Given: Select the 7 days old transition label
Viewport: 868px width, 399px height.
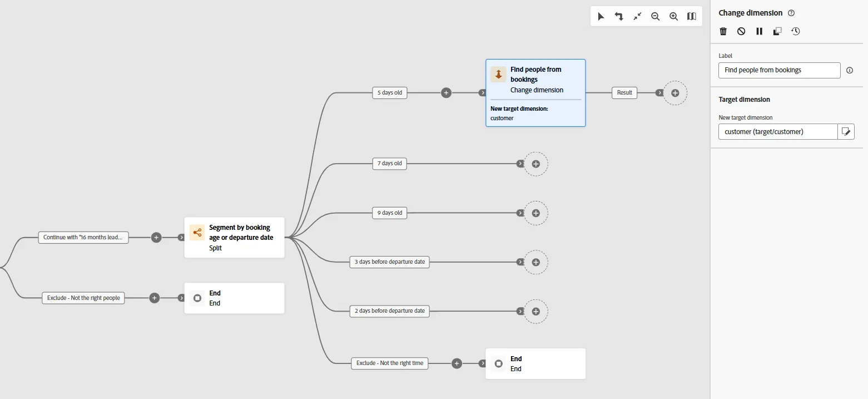Looking at the screenshot, I should (x=390, y=164).
